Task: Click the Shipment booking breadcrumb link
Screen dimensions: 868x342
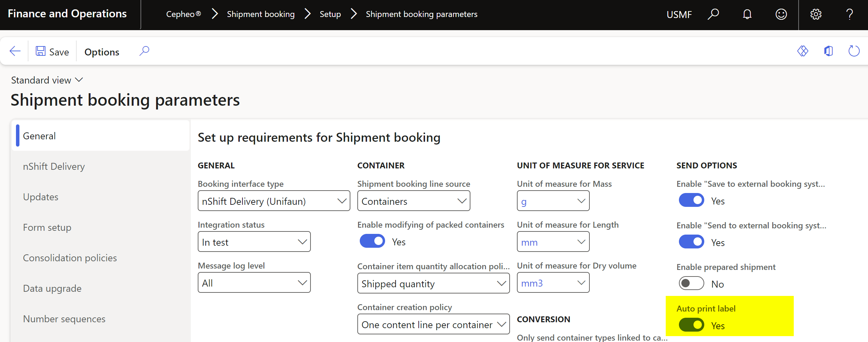Action: coord(261,14)
